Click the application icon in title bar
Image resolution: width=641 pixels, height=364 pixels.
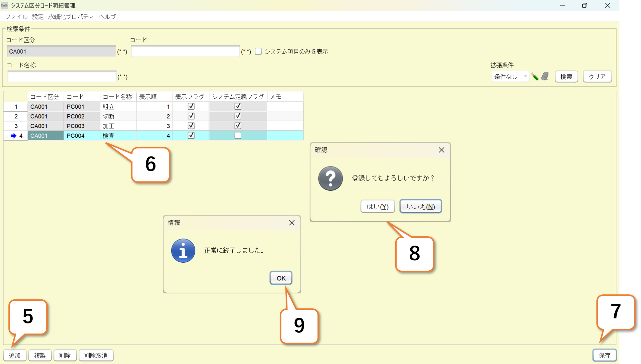click(x=4, y=5)
